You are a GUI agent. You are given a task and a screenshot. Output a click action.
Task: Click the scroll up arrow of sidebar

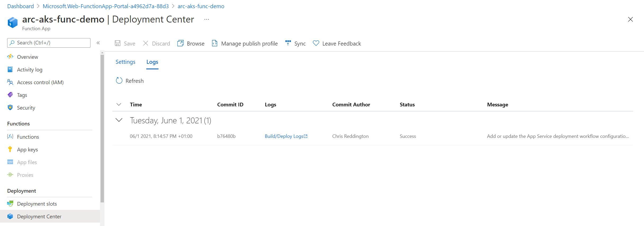click(102, 53)
